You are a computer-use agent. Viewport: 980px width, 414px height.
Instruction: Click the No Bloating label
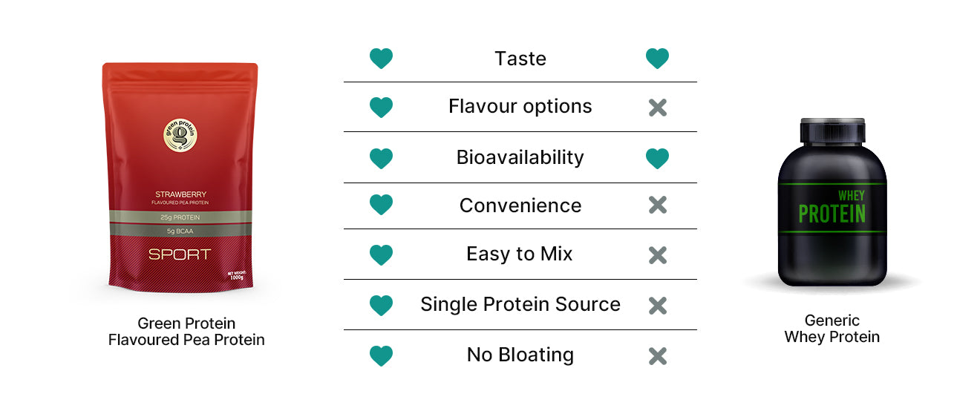[x=520, y=355]
